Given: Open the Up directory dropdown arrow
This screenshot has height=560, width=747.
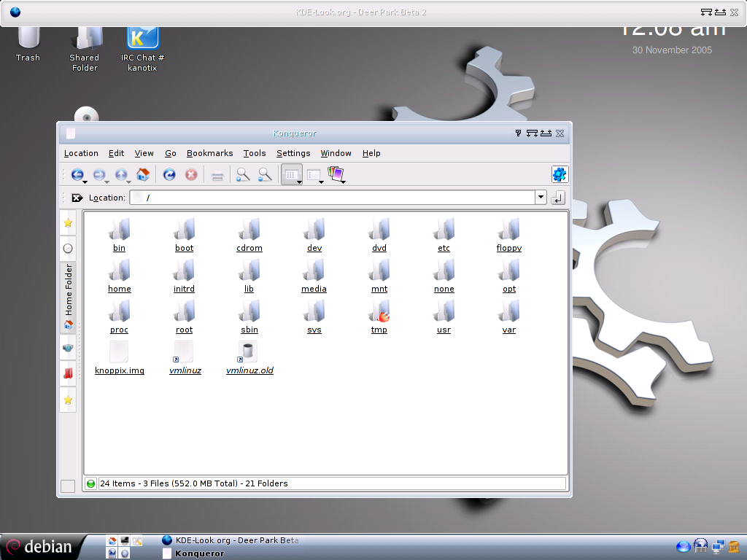Looking at the screenshot, I should click(x=128, y=182).
